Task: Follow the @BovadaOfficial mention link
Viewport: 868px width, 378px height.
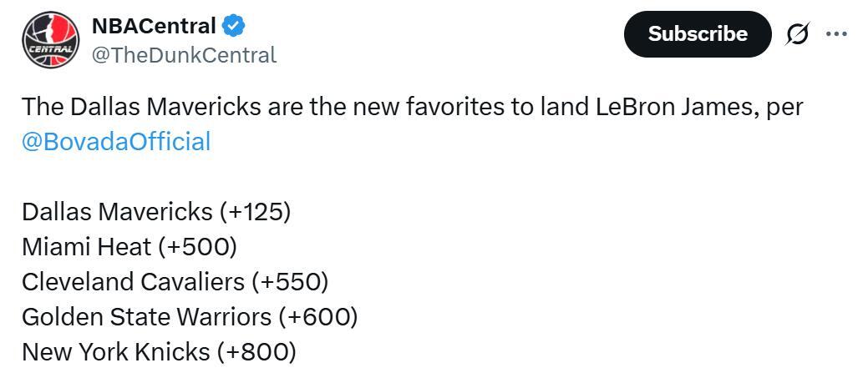Action: pos(116,141)
